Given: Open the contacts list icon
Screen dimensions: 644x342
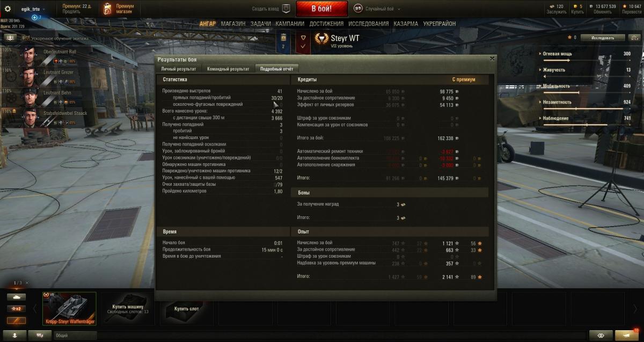Looking at the screenshot, I should [x=16, y=335].
